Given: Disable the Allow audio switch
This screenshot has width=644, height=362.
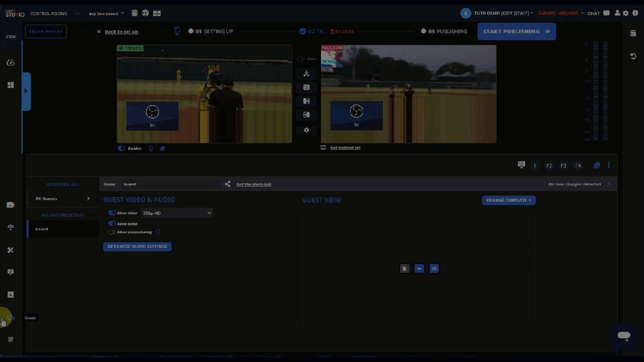Looking at the screenshot, I should (x=112, y=223).
